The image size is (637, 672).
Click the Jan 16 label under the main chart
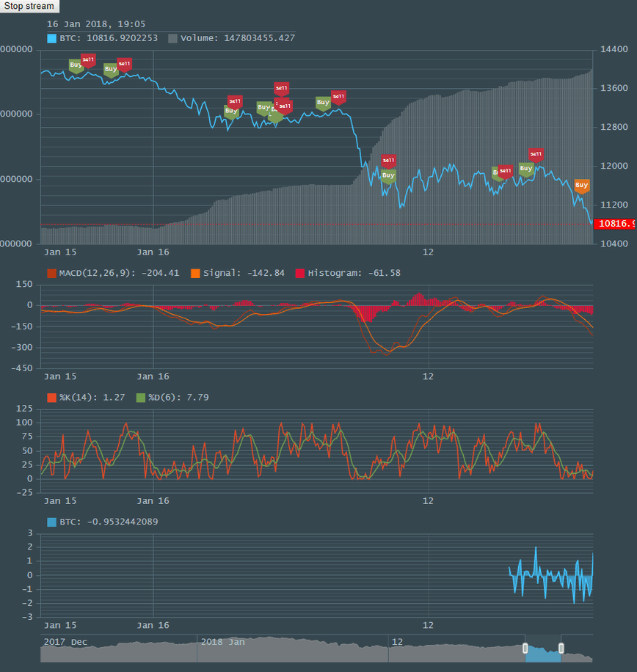(153, 252)
